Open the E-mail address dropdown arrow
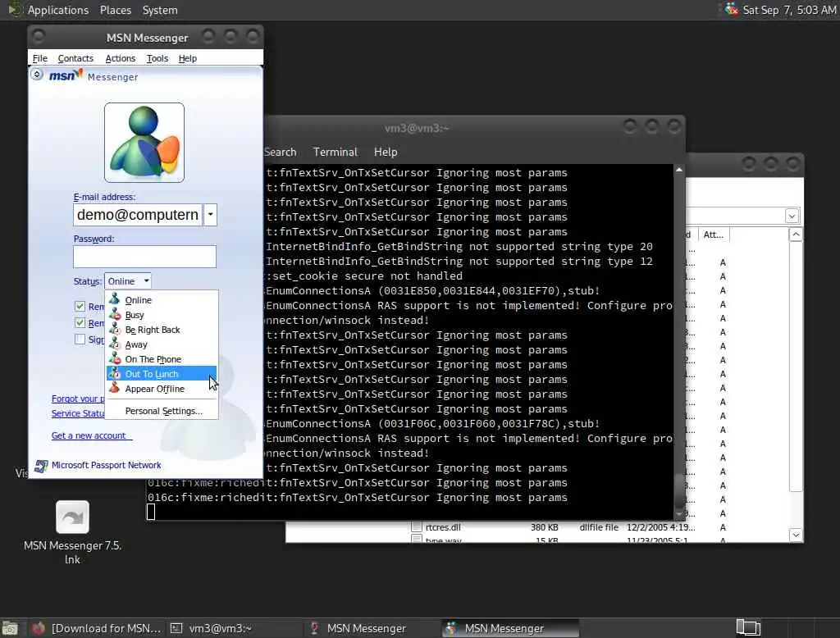 pyautogui.click(x=211, y=215)
